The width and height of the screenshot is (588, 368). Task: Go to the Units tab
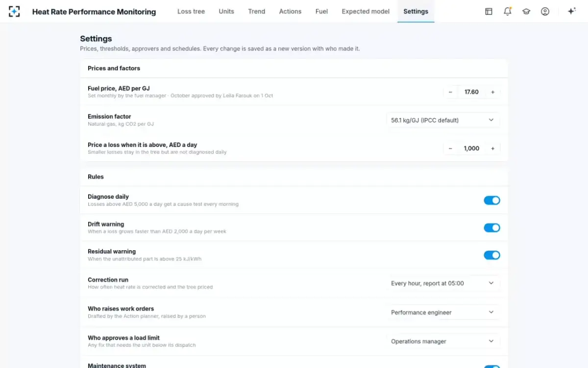coord(226,11)
